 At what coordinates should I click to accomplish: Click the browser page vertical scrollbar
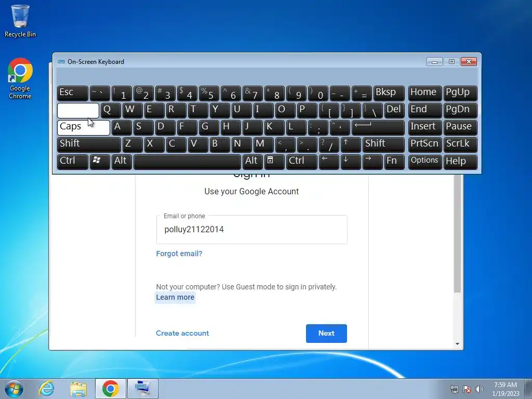coord(457,233)
